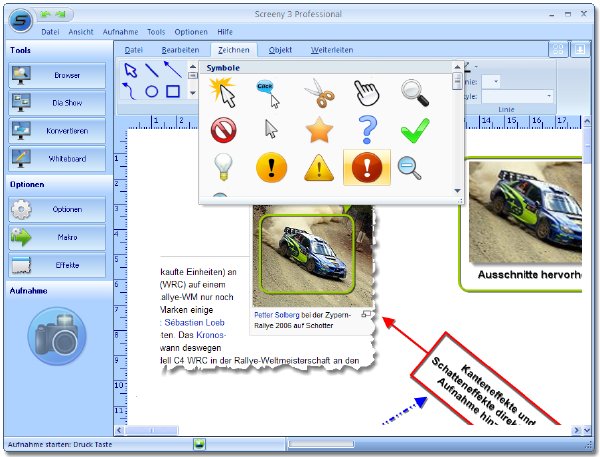Switch to the Weiterleiten ribbon tab
The width and height of the screenshot is (600, 457).
(332, 50)
